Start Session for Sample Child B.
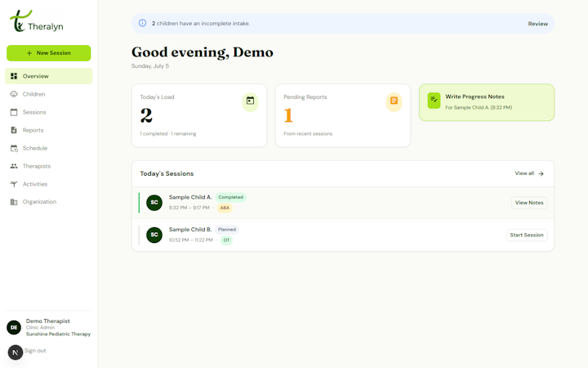 click(x=527, y=235)
